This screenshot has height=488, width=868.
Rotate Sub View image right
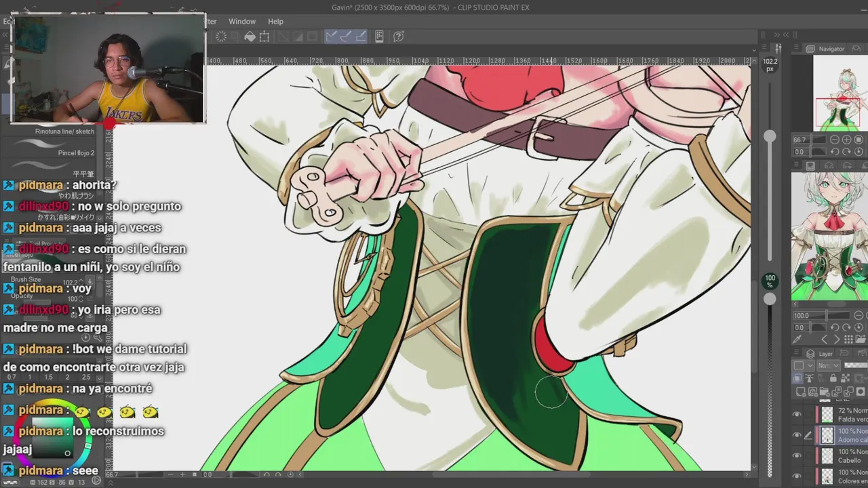click(846, 327)
